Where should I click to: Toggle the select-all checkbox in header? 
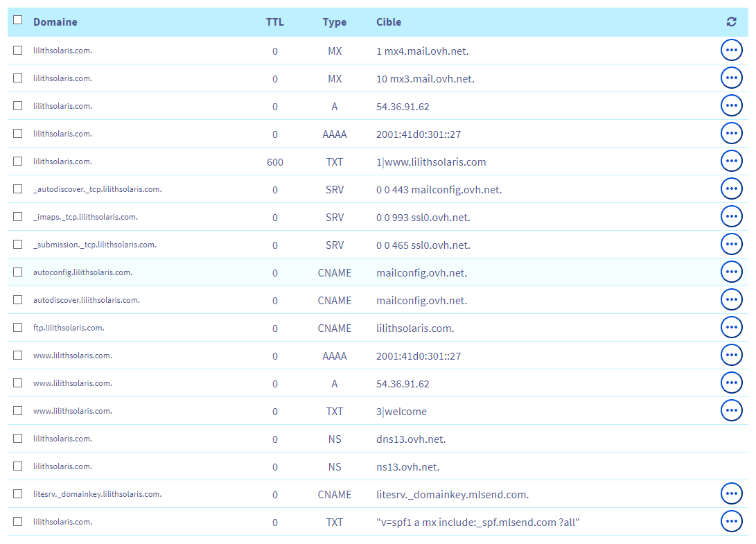[18, 20]
